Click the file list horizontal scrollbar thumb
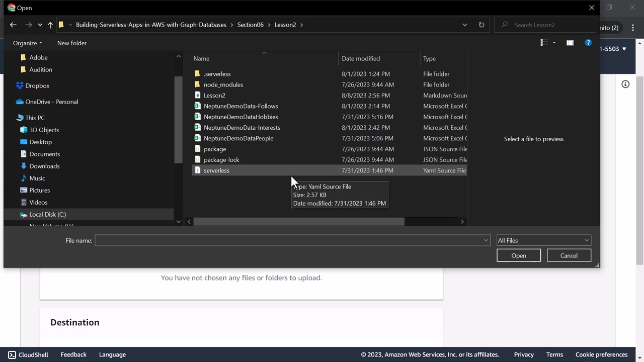 299,221
